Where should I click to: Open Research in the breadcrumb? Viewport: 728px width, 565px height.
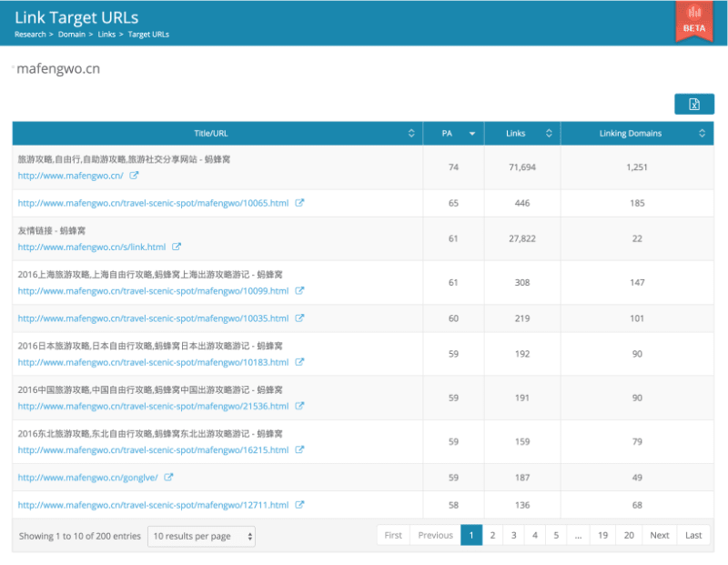30,35
